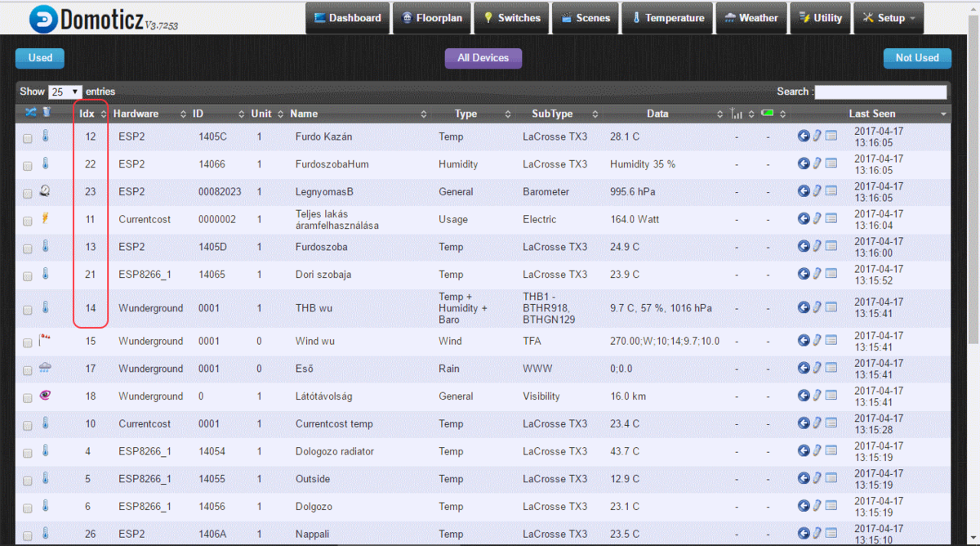Tick the checkbox for Currentcost electric usage row
Screen dimensions: 980x546
27,221
